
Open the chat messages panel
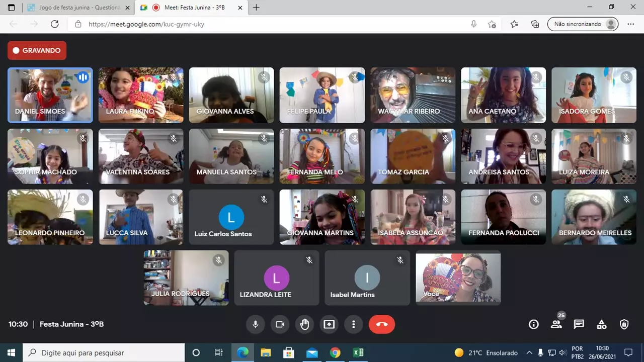(x=579, y=324)
